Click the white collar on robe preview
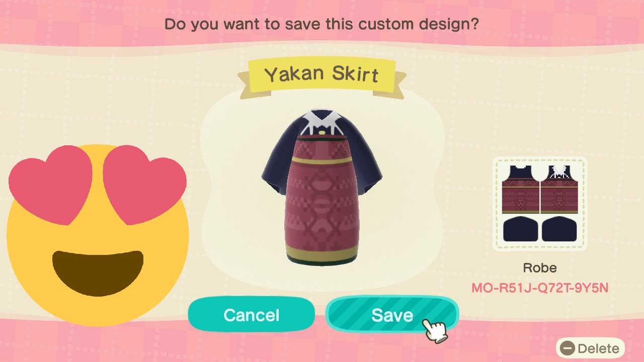 321,122
